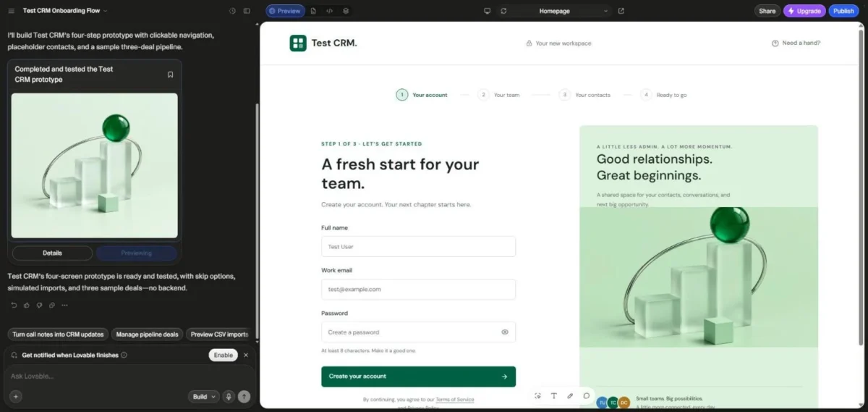
Task: Open the hamburger menu in the top bar
Action: tap(11, 11)
